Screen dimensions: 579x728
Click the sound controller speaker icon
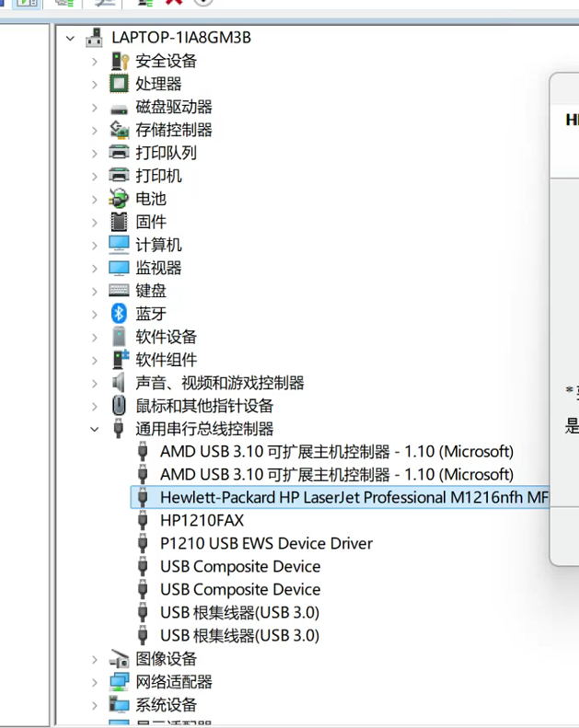119,383
